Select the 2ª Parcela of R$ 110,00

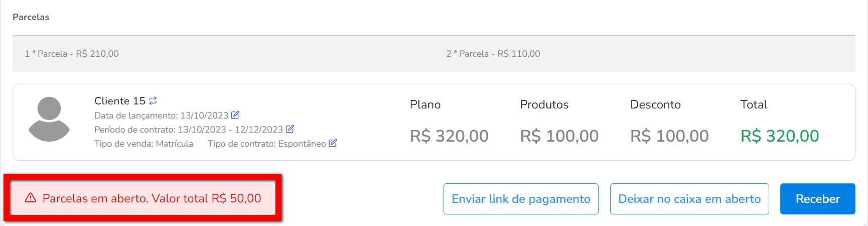493,54
